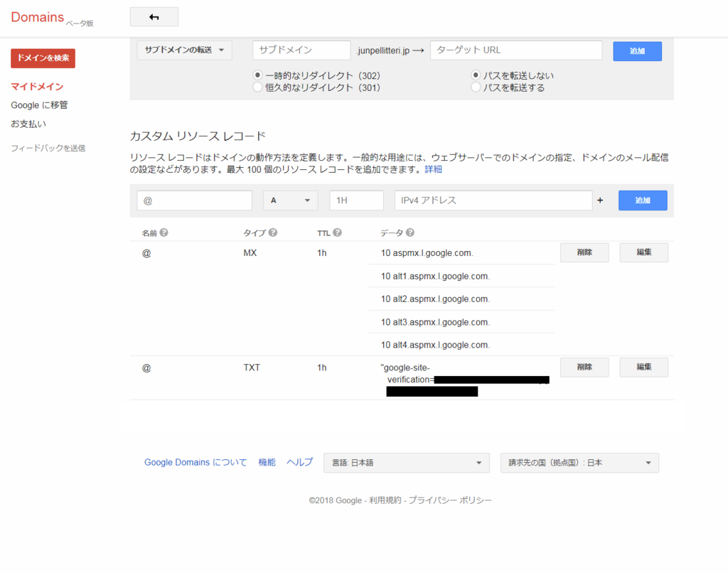Click the ドメインを検索 button
728x573 pixels.
pos(43,58)
